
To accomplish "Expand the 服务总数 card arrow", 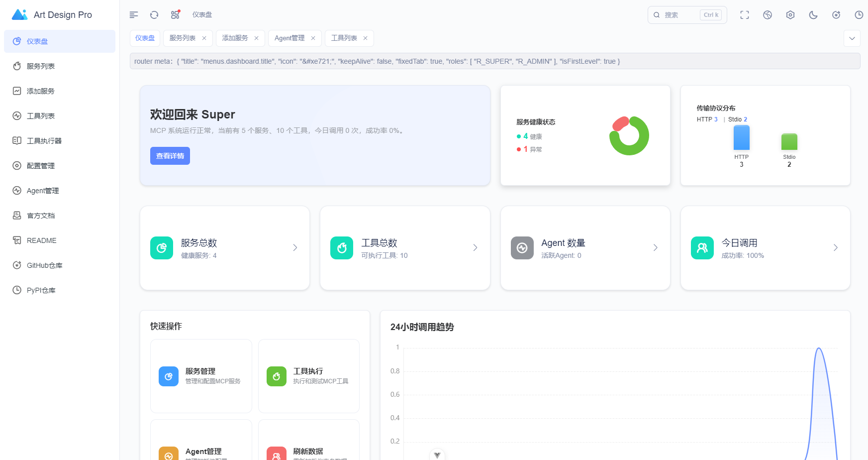I will [x=295, y=247].
